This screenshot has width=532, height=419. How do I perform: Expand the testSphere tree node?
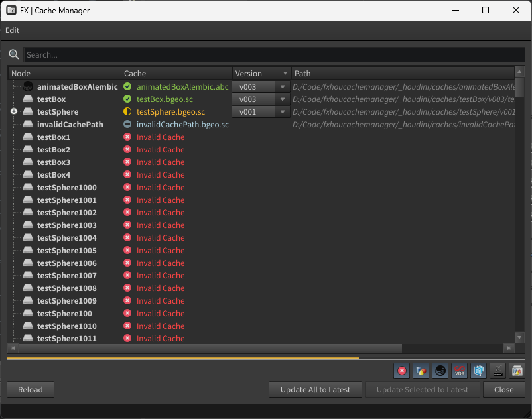(x=14, y=112)
